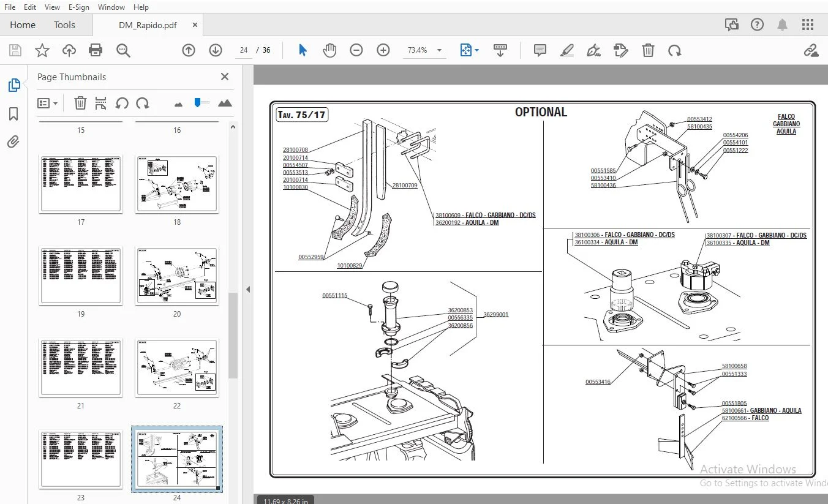Open the Window menu
Screen dimensions: 828x504
click(111, 7)
